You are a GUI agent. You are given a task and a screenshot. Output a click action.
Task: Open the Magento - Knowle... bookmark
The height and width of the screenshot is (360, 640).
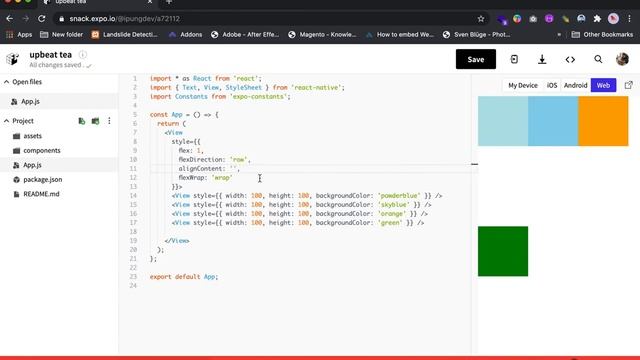pos(322,35)
